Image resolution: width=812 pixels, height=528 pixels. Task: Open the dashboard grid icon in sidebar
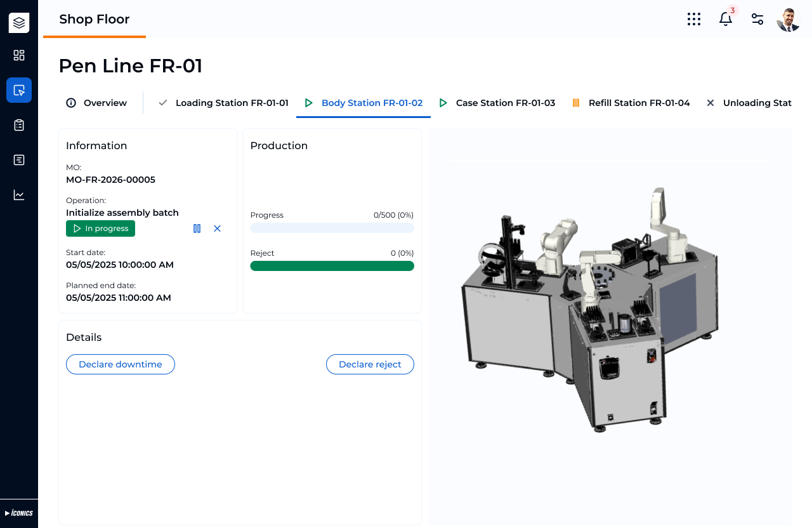pos(19,55)
